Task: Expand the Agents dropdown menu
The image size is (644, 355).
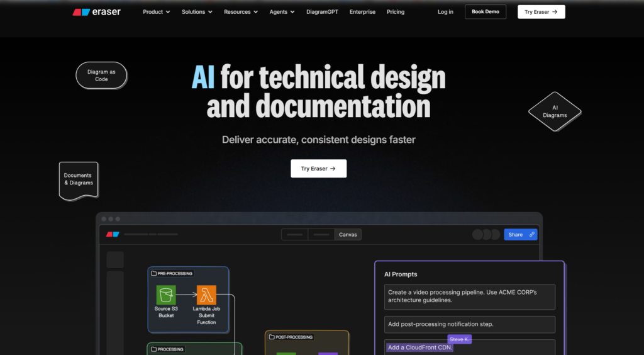Action: click(x=282, y=12)
